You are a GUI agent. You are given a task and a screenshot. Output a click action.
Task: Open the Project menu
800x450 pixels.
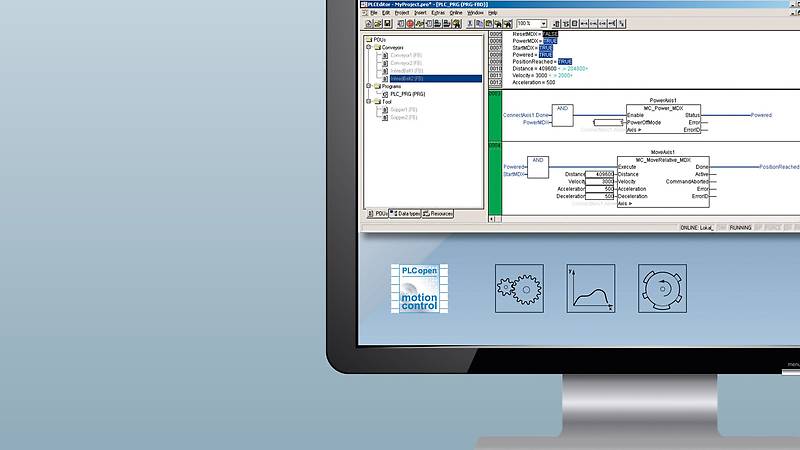pos(402,12)
